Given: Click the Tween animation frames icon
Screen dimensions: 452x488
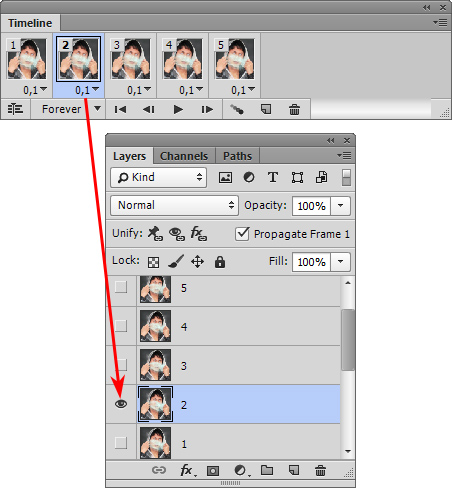Looking at the screenshot, I should point(237,109).
